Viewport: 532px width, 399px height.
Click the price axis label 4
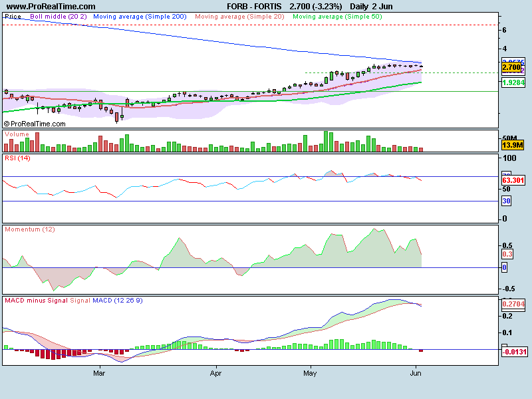click(505, 49)
